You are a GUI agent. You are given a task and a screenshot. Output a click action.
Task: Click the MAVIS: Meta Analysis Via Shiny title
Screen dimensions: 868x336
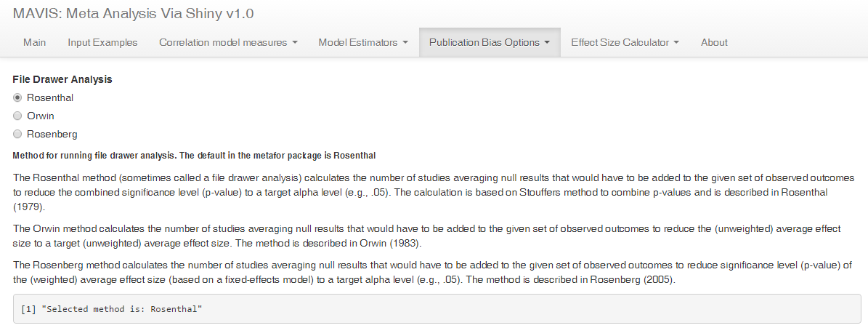coord(133,14)
